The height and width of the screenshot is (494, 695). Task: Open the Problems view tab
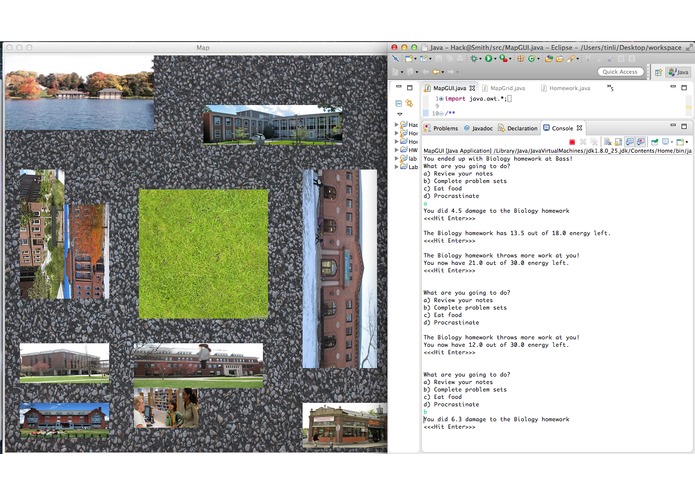[x=441, y=128]
